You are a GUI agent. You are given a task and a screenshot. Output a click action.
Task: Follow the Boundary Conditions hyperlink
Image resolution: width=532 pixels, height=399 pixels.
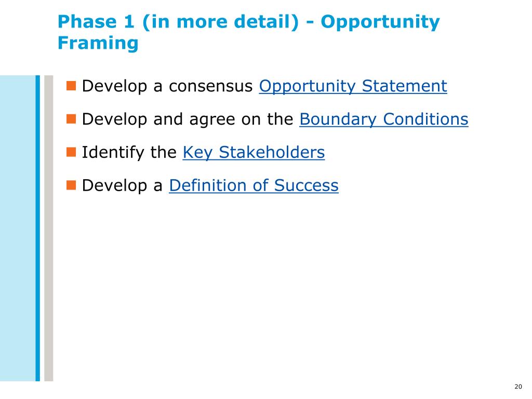(384, 119)
